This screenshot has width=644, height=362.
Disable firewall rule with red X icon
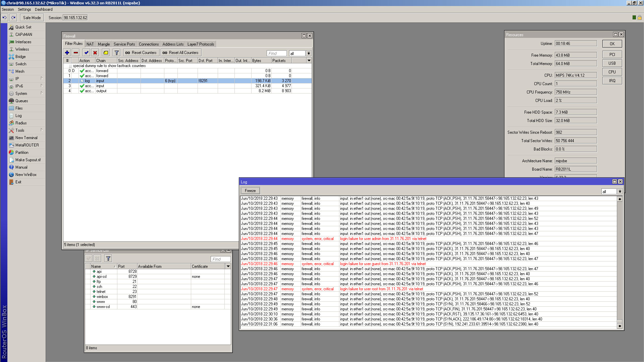pyautogui.click(x=95, y=53)
